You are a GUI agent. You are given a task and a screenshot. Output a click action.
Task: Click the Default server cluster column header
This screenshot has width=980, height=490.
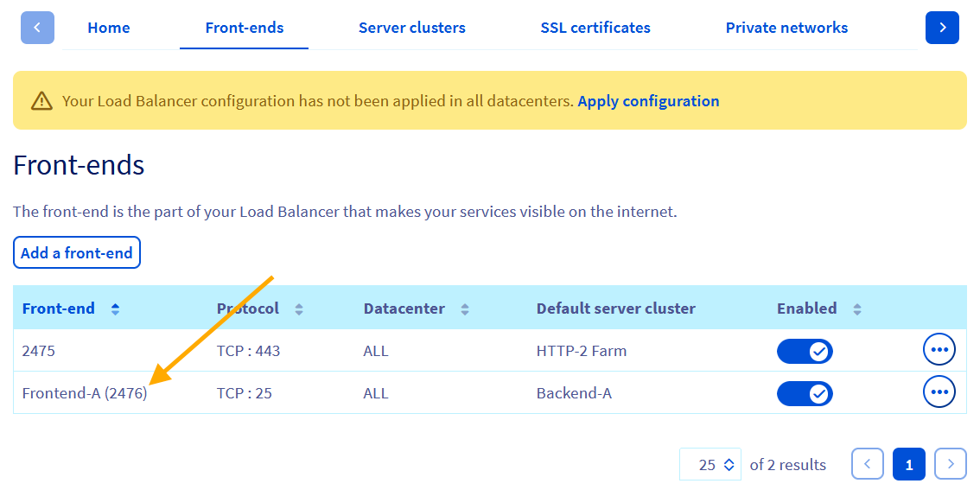pos(615,309)
